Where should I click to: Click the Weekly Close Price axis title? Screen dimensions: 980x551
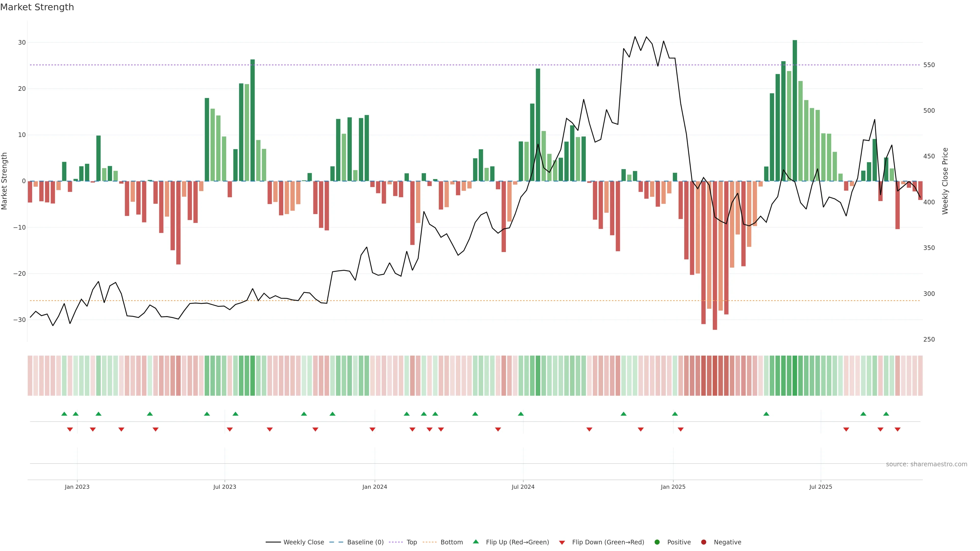[x=945, y=181]
